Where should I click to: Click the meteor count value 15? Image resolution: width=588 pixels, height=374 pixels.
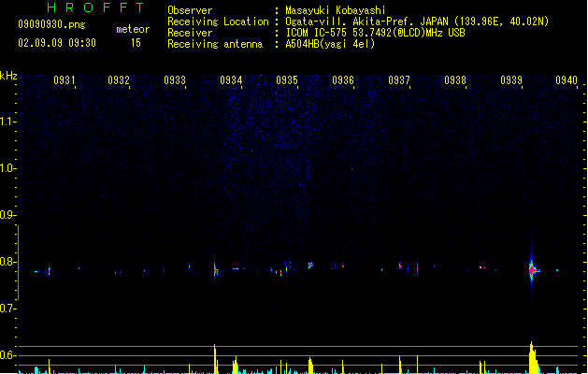136,43
